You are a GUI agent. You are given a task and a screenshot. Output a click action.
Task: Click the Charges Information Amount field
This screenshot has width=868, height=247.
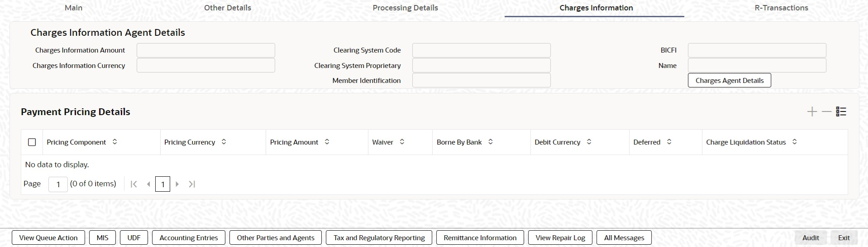coord(205,50)
